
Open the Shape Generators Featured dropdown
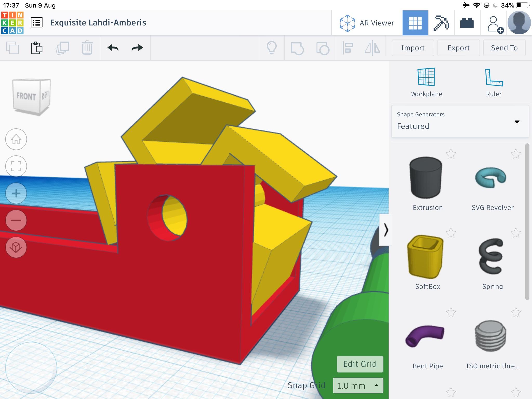point(460,121)
